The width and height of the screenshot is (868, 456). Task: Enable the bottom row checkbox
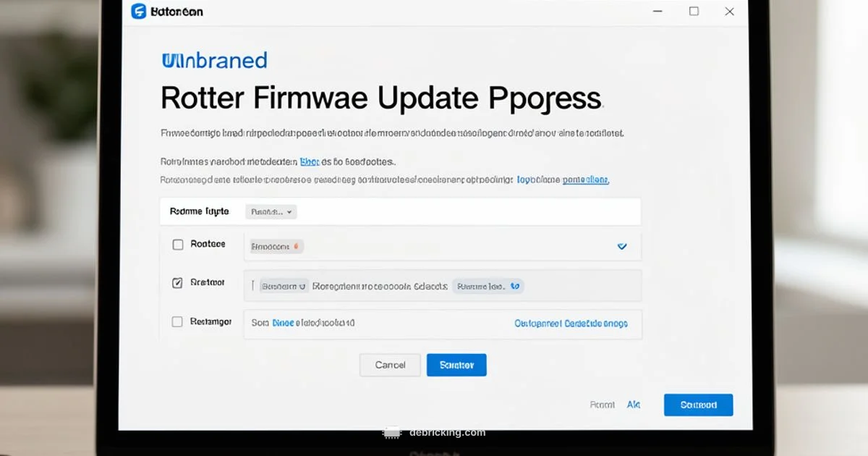(x=177, y=321)
